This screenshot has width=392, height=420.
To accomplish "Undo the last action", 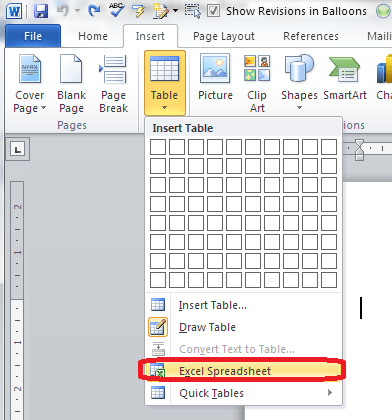I will pos(62,11).
